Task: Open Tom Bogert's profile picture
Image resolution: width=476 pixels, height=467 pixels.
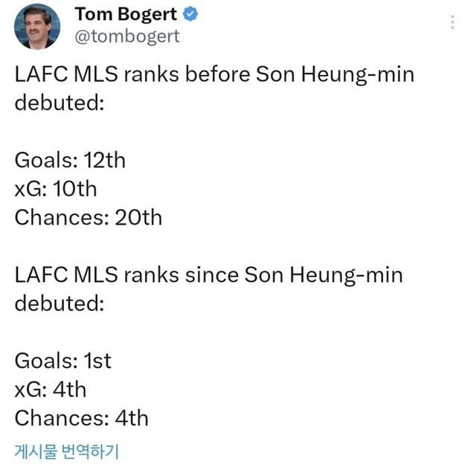Action: 37,26
